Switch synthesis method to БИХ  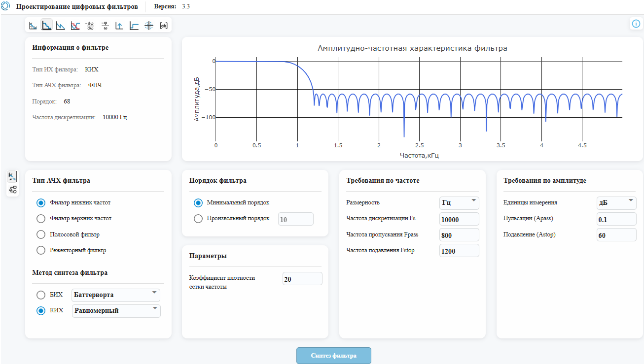tap(41, 295)
